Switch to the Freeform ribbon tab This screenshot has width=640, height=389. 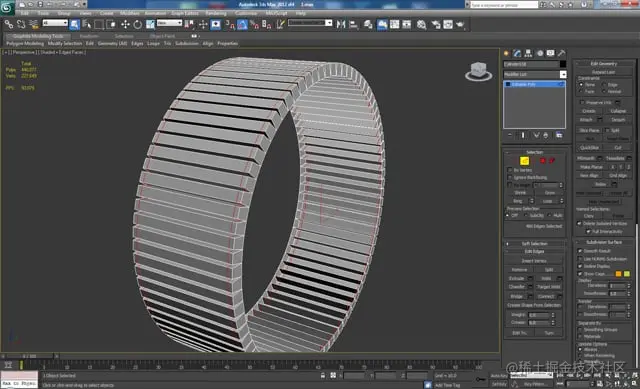click(89, 36)
